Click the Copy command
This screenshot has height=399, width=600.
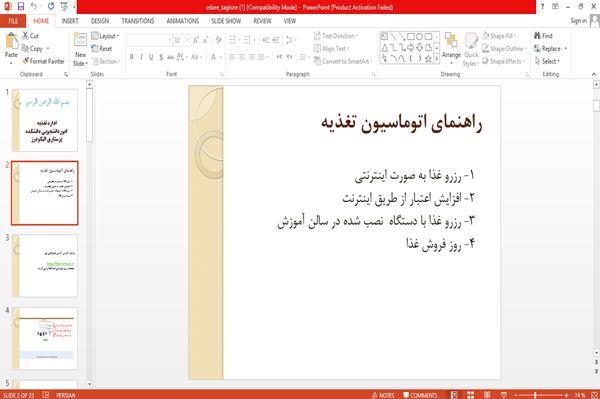point(33,49)
